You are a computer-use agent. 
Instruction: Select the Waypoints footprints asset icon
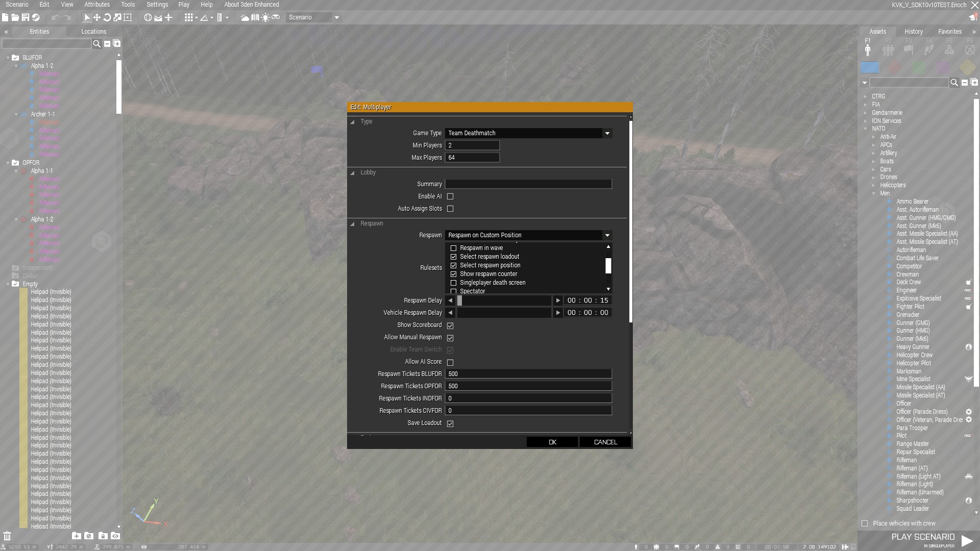929,49
